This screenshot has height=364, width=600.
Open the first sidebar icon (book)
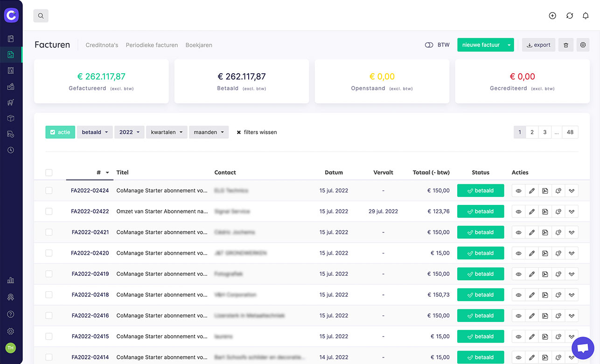11,39
